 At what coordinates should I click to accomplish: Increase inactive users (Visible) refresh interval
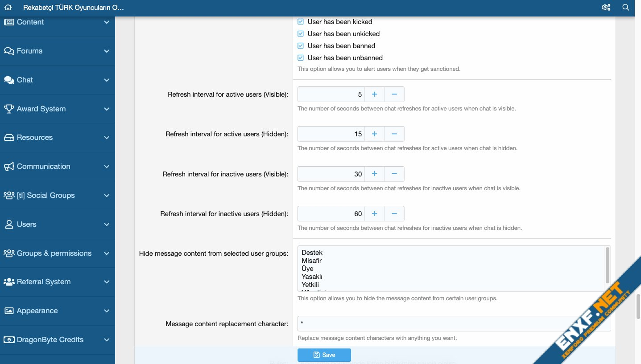point(374,174)
